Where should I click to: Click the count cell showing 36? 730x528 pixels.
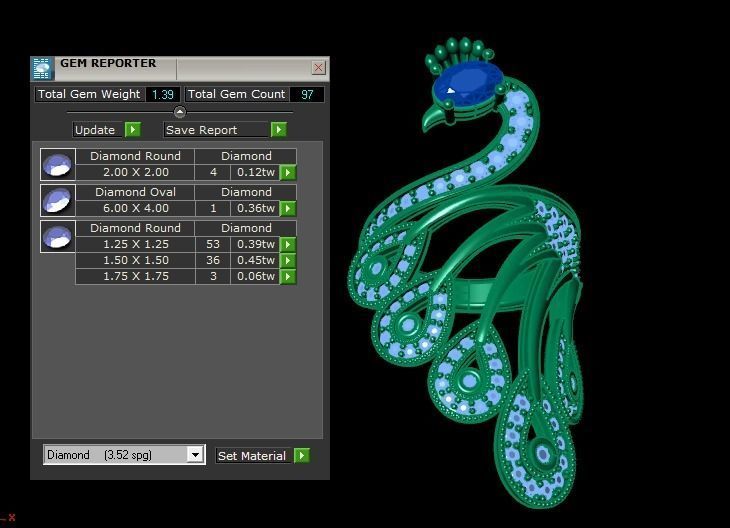pyautogui.click(x=213, y=260)
